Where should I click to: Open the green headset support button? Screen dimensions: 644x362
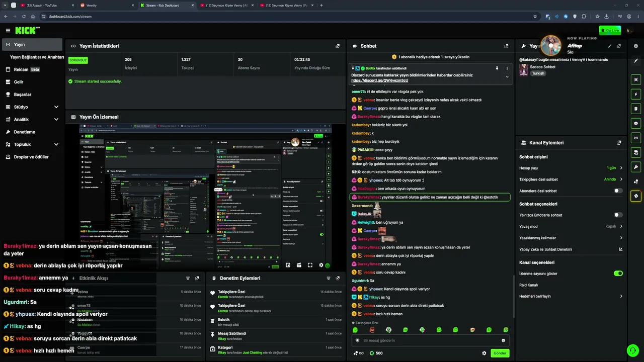pyautogui.click(x=632, y=350)
